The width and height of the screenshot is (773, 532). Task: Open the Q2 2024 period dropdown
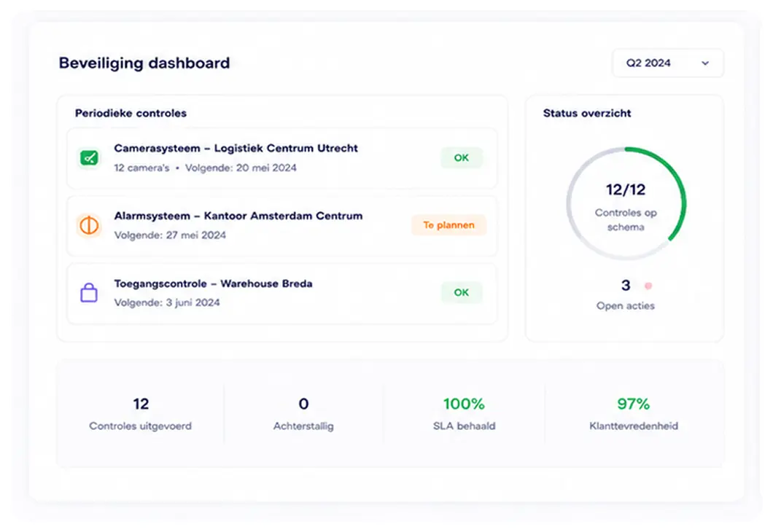668,63
